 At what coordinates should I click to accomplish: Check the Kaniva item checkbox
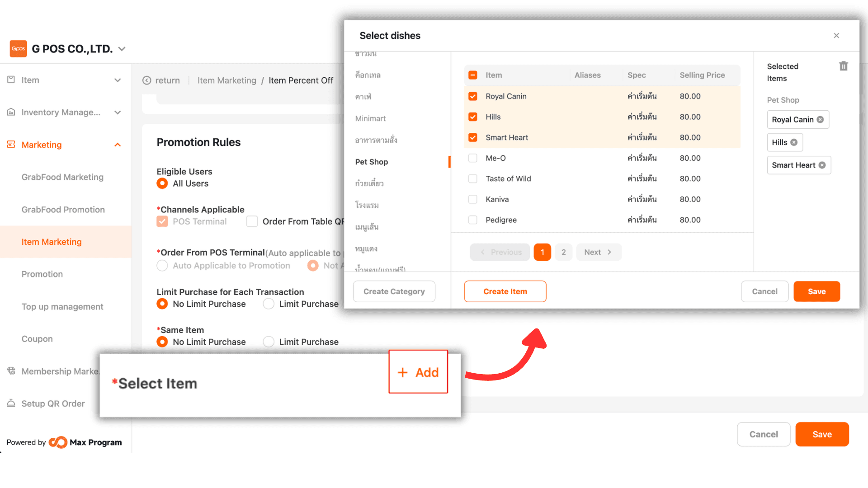pyautogui.click(x=473, y=199)
